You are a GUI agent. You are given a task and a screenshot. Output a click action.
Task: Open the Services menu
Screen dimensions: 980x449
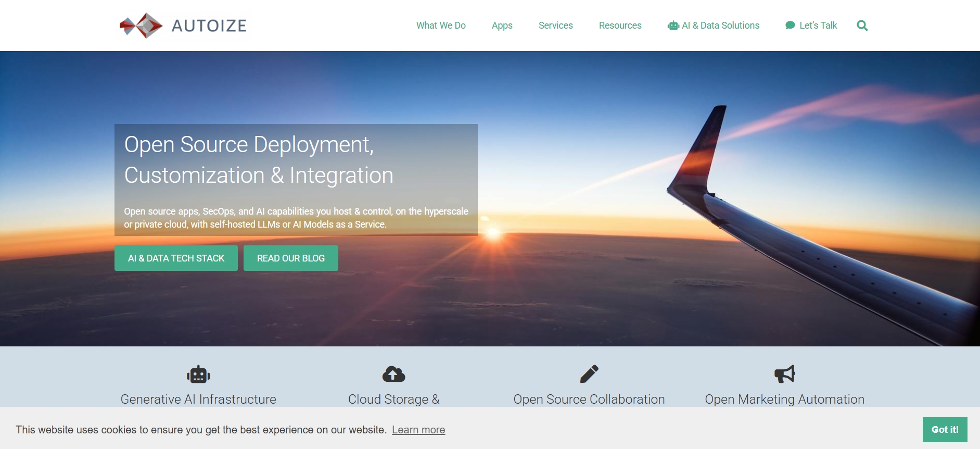tap(556, 26)
